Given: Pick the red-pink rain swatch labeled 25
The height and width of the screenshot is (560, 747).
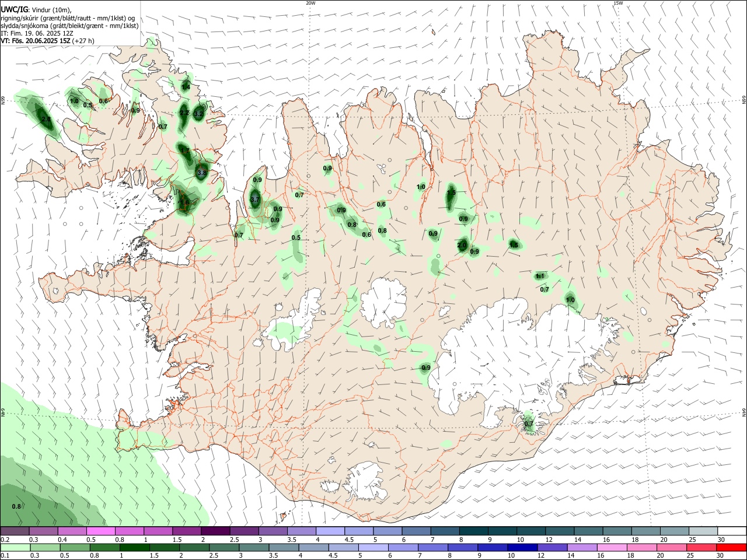Looking at the screenshot, I should pyautogui.click(x=701, y=548).
